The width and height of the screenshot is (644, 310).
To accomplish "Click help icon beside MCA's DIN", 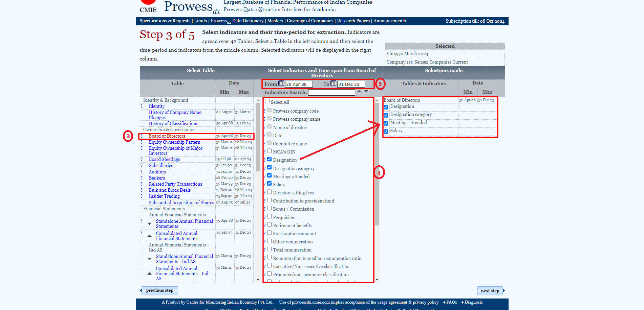I will click(264, 152).
